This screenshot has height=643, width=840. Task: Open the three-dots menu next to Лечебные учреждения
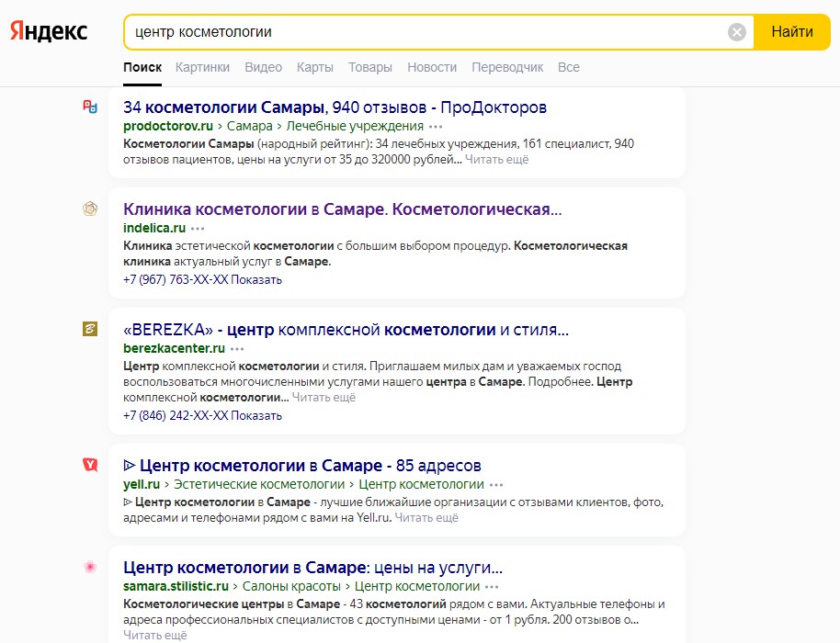[436, 127]
